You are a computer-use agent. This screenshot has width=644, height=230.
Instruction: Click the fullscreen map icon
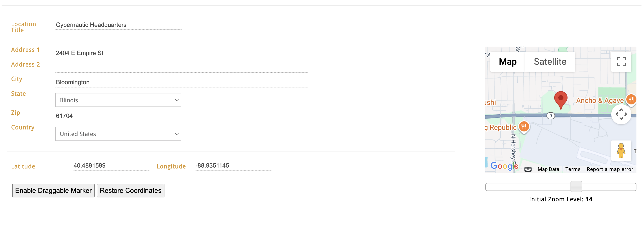point(621,62)
